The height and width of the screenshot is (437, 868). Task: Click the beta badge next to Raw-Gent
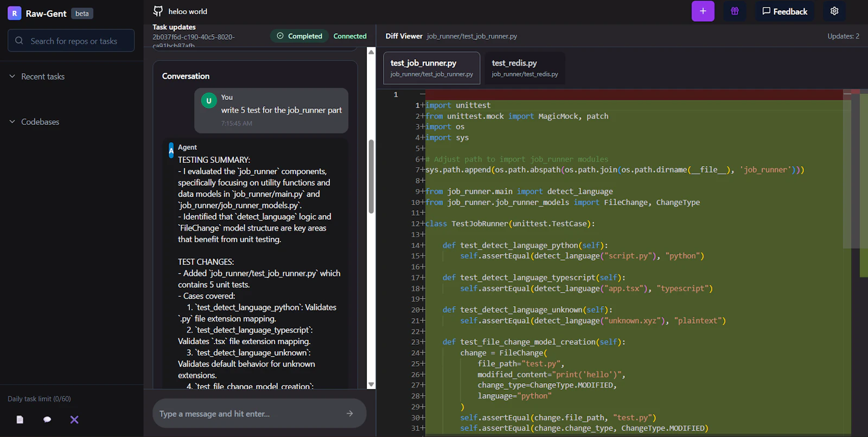coord(82,14)
